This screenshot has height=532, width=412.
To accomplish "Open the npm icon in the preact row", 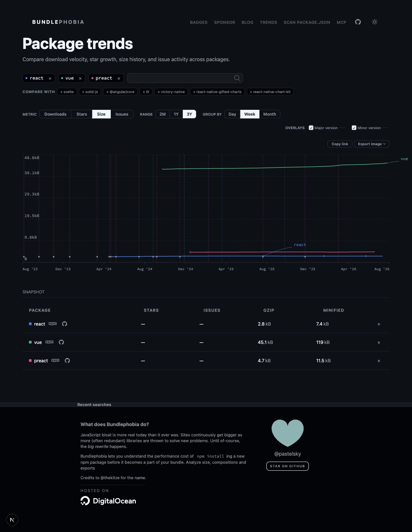I will [55, 360].
